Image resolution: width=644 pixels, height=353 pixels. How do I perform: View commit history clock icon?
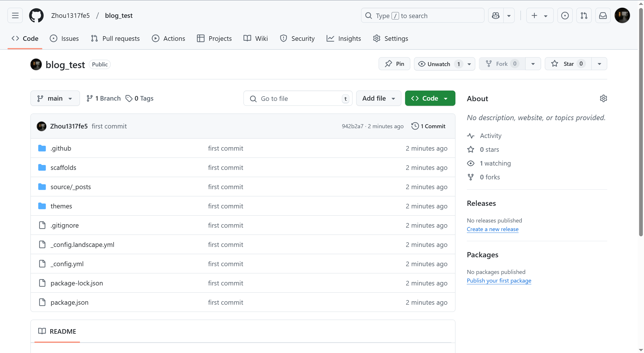tap(415, 126)
